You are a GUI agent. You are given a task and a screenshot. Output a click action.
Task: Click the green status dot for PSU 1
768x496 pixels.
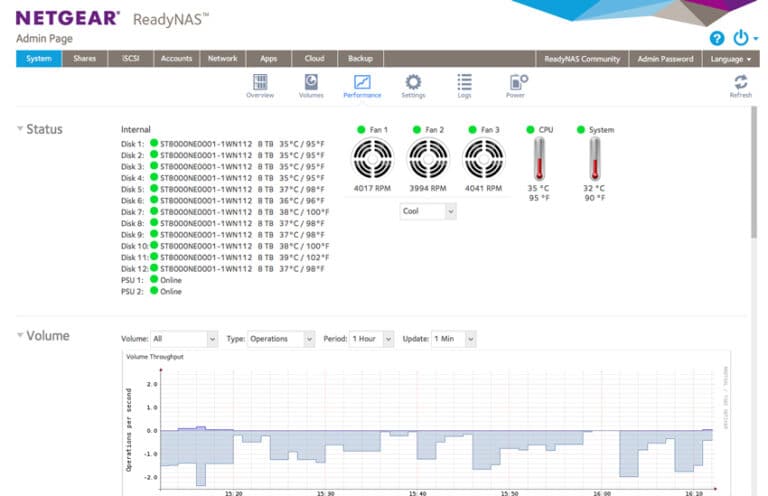154,279
